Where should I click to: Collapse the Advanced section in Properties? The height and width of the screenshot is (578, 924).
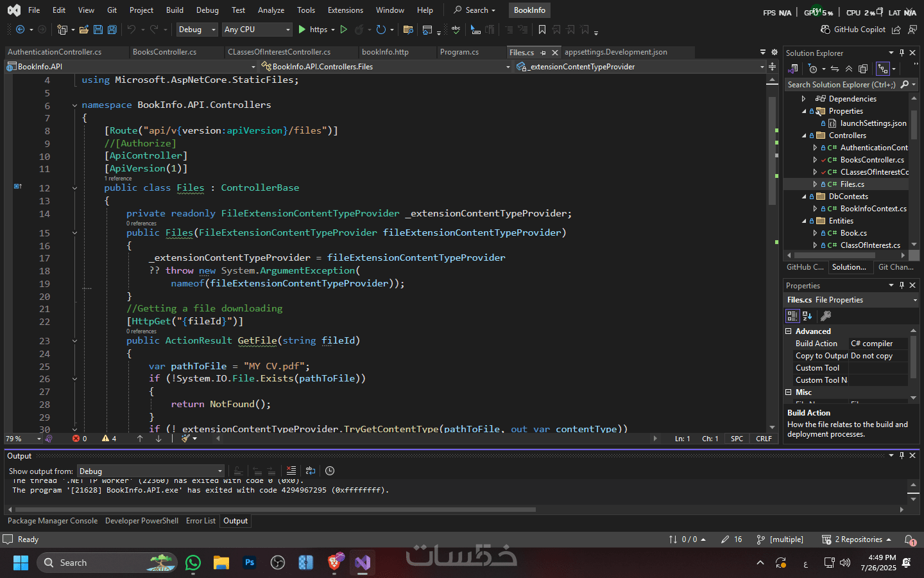789,331
